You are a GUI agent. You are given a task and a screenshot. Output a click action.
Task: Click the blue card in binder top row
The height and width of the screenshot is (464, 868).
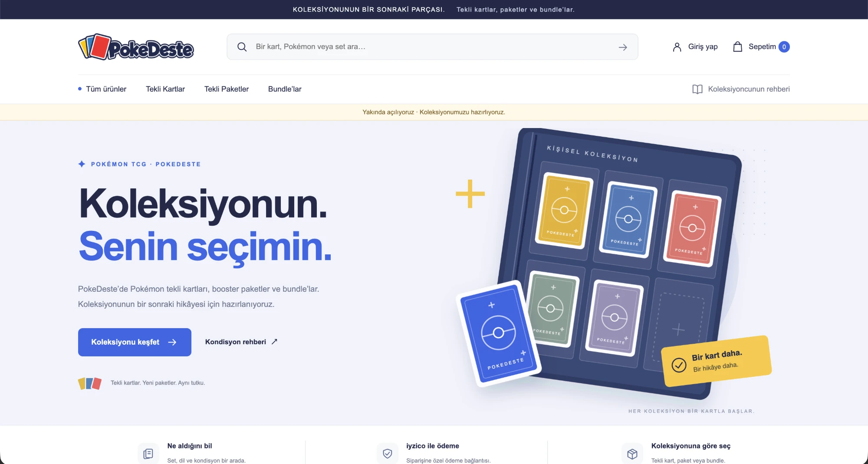628,219
